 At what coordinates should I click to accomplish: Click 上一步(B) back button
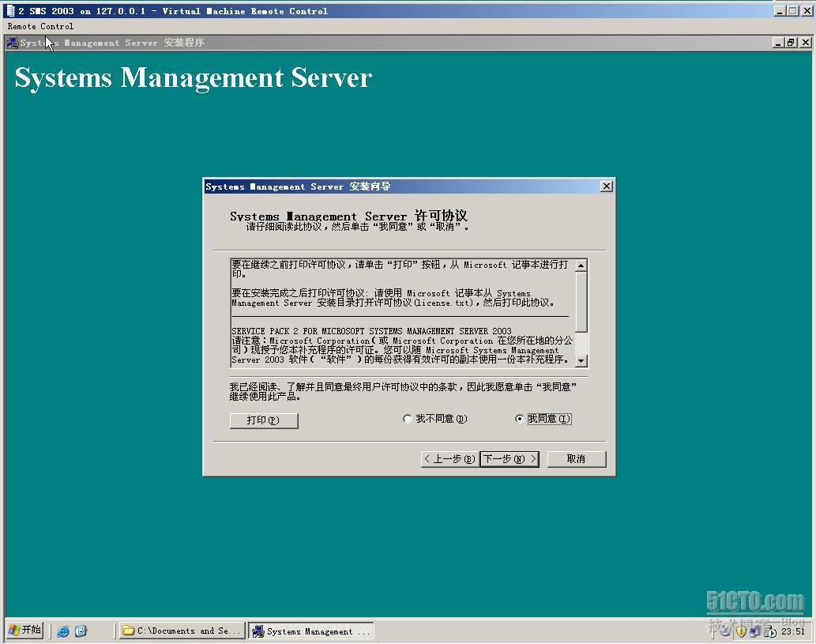click(449, 458)
